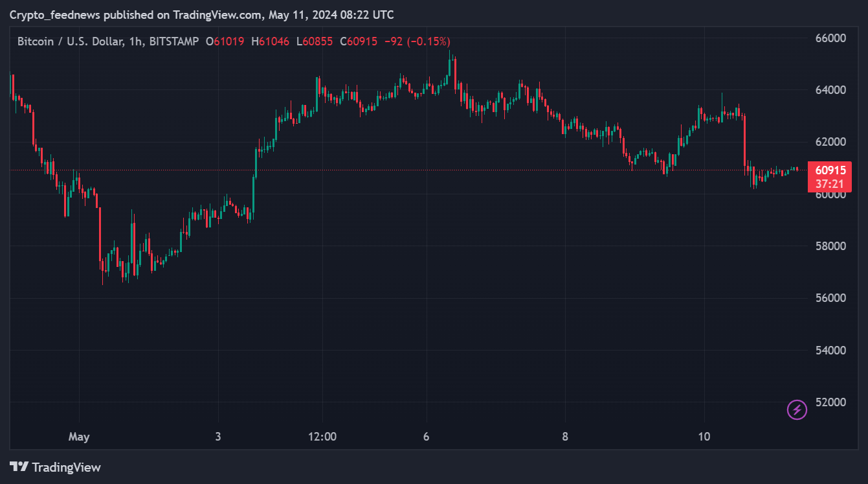Click the purple lightning bolt icon
Viewport: 868px width, 484px height.
click(x=797, y=409)
